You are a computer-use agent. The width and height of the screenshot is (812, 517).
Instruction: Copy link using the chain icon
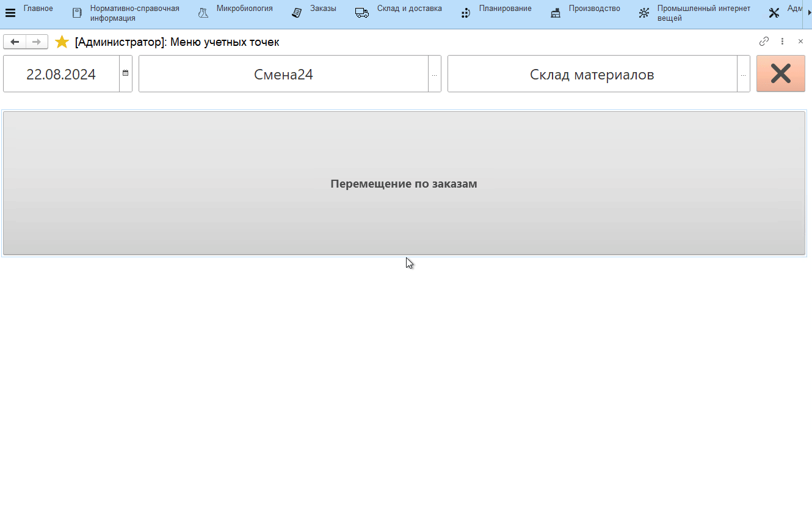point(764,42)
